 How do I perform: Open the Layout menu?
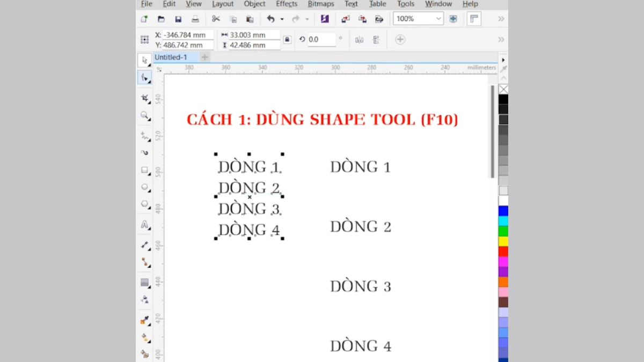coord(223,4)
